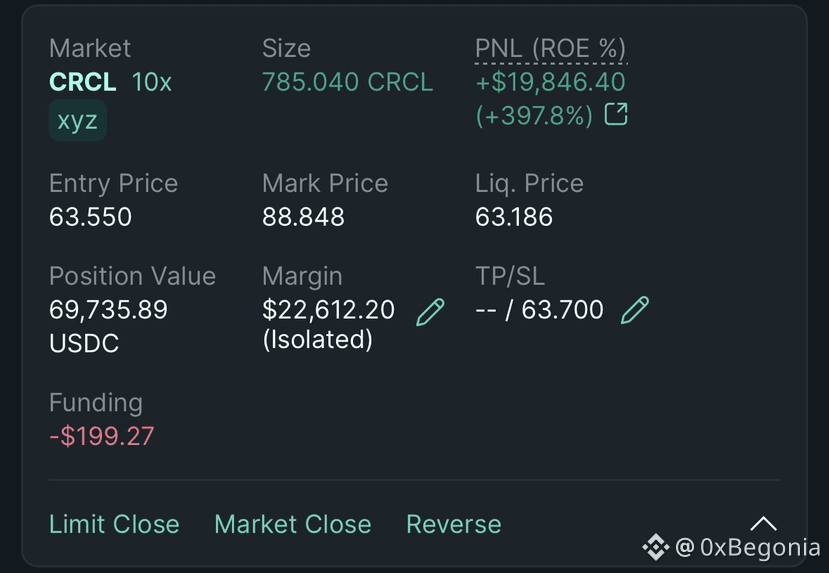The image size is (829, 573).
Task: Click Limit Close
Action: [x=114, y=524]
